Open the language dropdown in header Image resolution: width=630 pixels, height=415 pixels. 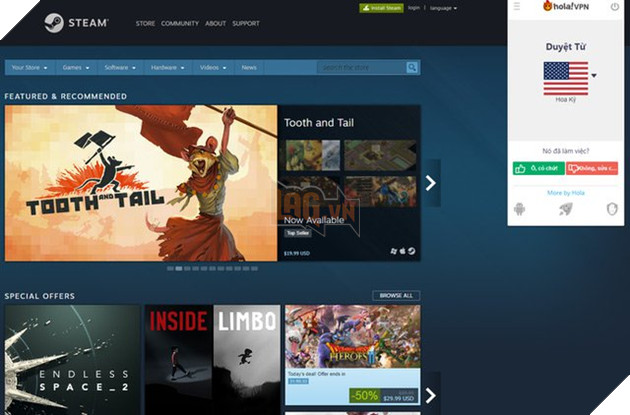point(443,8)
